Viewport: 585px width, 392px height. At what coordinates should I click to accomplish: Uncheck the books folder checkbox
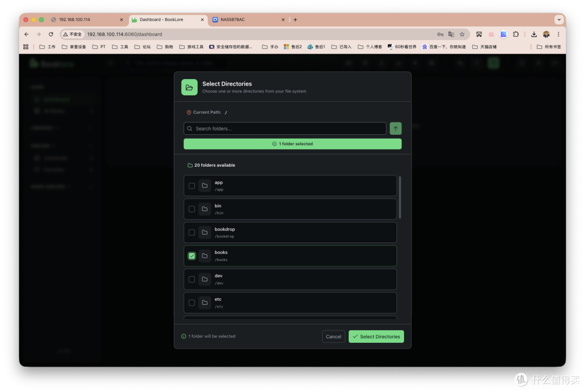click(x=192, y=256)
